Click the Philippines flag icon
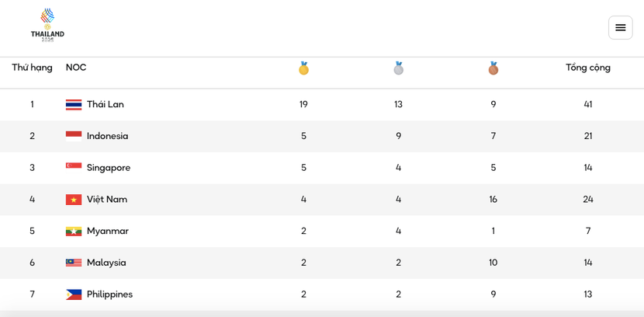The width and height of the screenshot is (644, 317). [74, 294]
